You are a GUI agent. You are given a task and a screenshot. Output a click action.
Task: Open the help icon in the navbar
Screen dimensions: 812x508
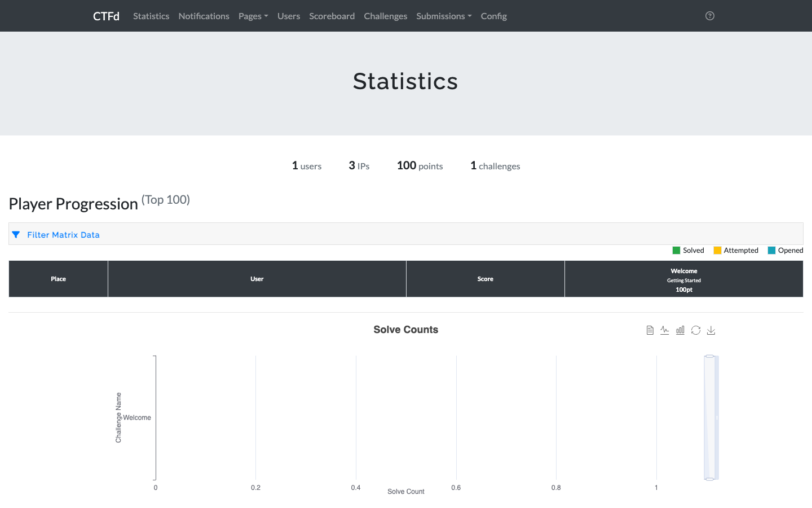(x=710, y=16)
